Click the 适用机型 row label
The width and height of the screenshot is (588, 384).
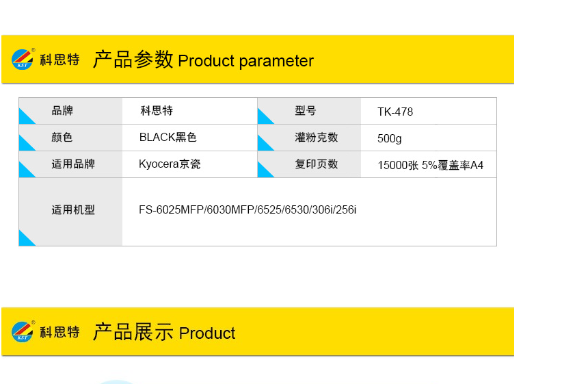tap(73, 210)
